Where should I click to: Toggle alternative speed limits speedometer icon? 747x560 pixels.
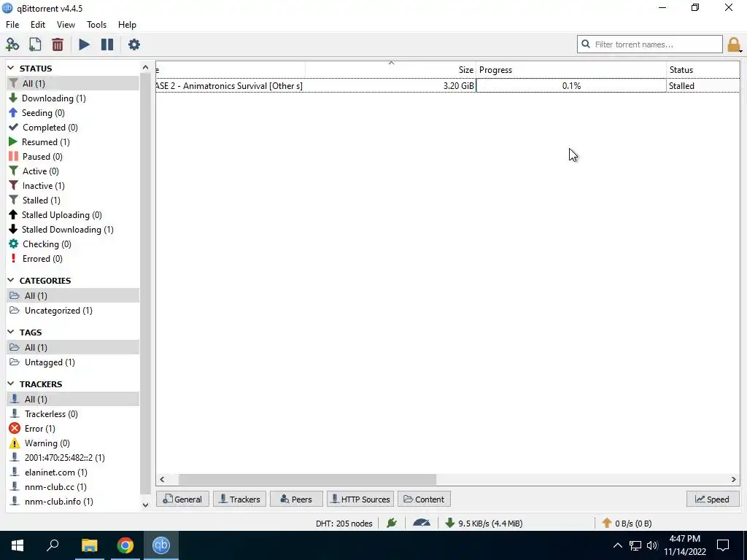(x=422, y=523)
